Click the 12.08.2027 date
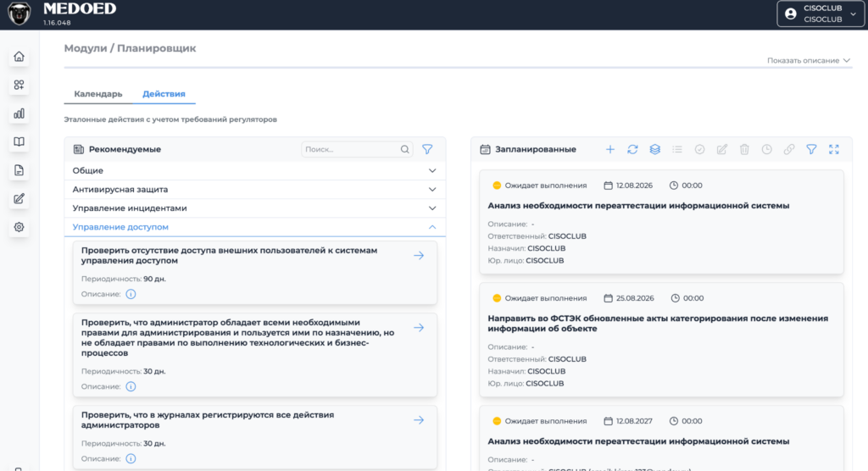Screen dimensions: 868x471 pyautogui.click(x=634, y=421)
